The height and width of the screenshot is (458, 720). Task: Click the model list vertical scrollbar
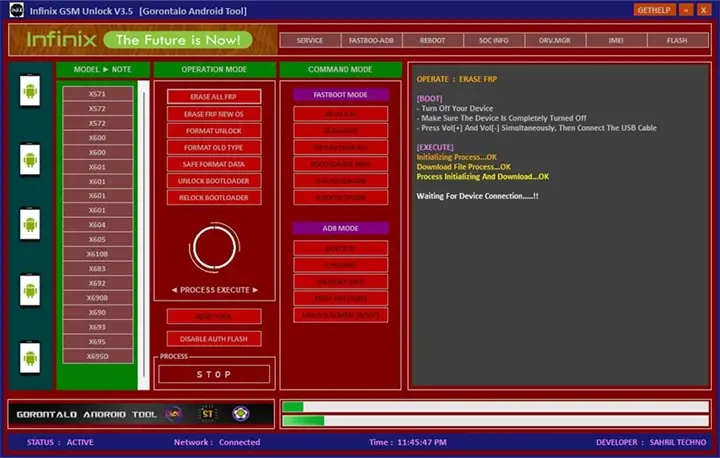pos(144,235)
